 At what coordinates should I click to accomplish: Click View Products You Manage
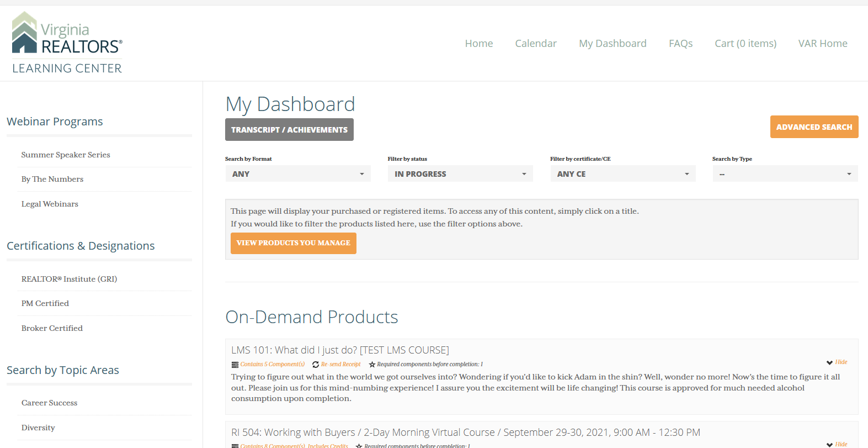coord(294,243)
